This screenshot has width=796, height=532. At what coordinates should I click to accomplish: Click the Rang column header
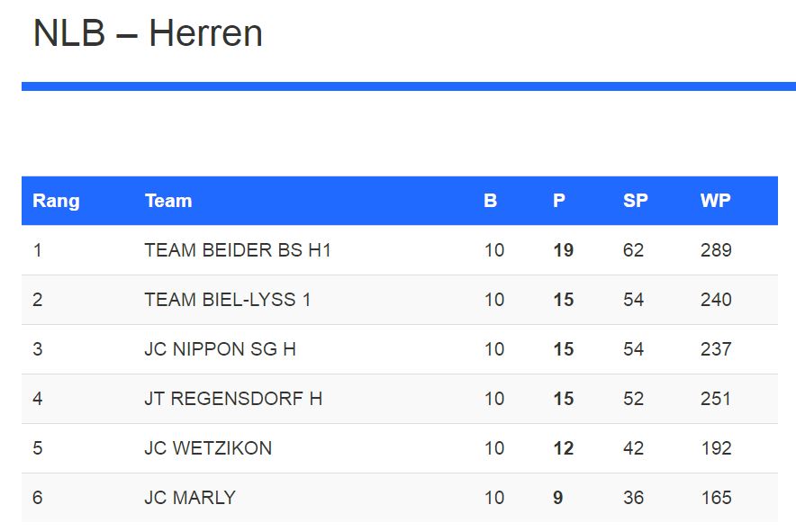click(56, 201)
